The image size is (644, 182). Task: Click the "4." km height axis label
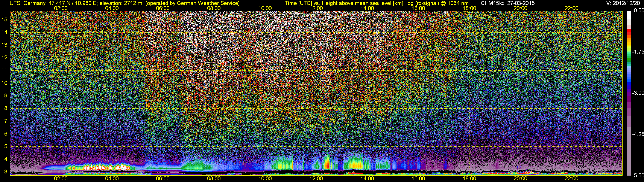tap(6, 159)
